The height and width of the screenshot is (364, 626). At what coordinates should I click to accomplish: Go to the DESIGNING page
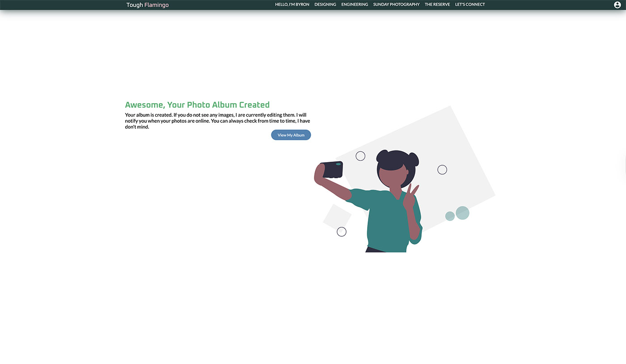pos(325,4)
